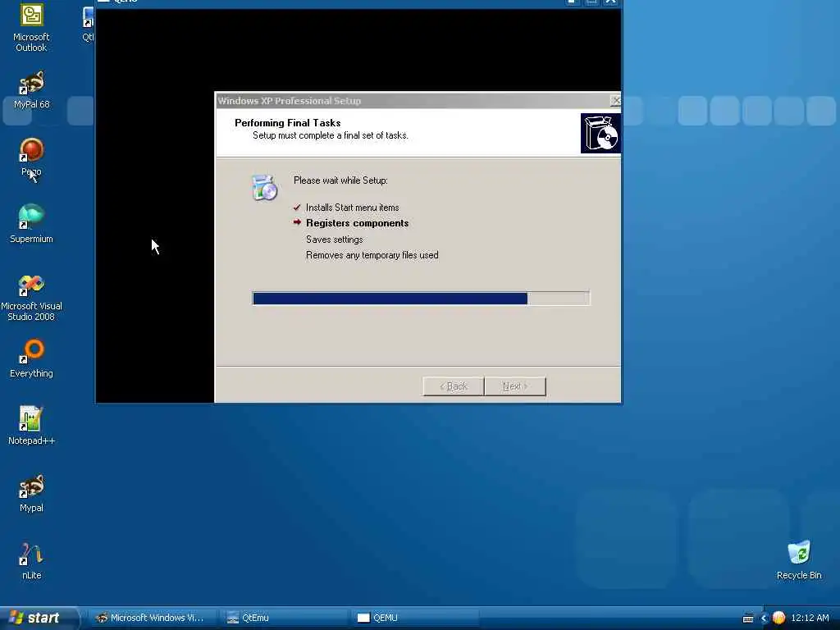Open the Microsoft Outlook desktop icon
The height and width of the screenshot is (630, 840).
(x=31, y=27)
